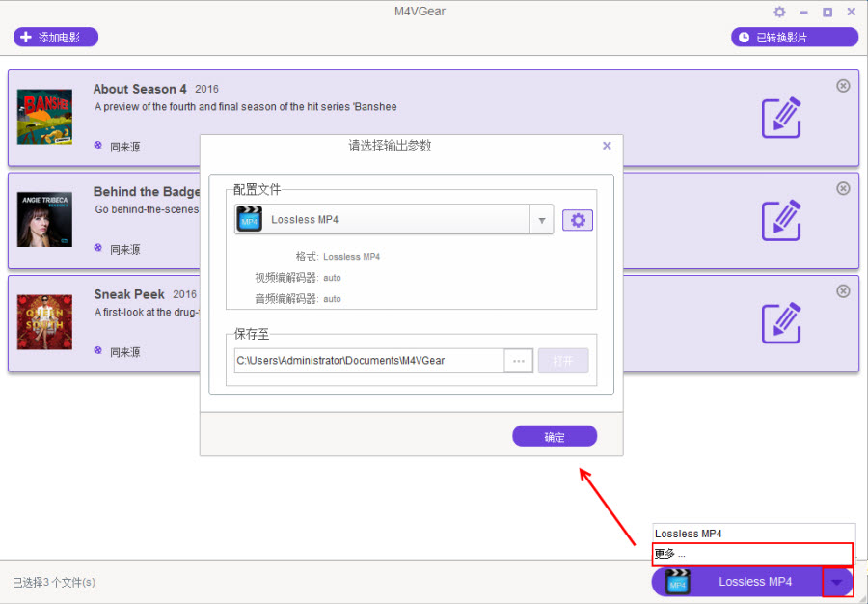Open profile settings gear in dialog
Screen dimensions: 868x604
(578, 220)
